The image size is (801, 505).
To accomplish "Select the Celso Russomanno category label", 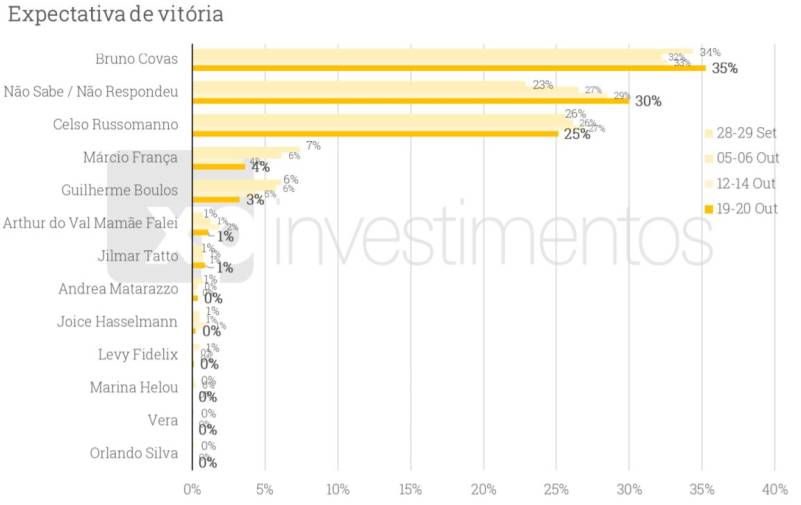I will click(115, 125).
